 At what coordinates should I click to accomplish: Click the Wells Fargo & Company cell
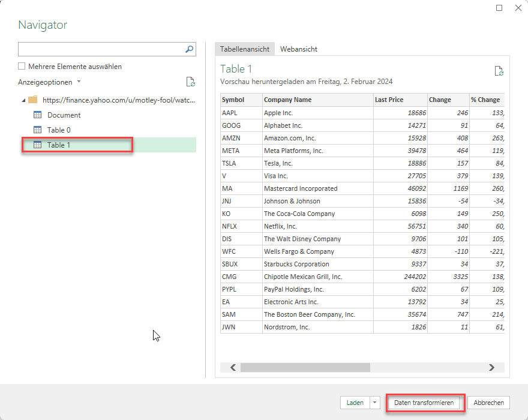pos(318,251)
